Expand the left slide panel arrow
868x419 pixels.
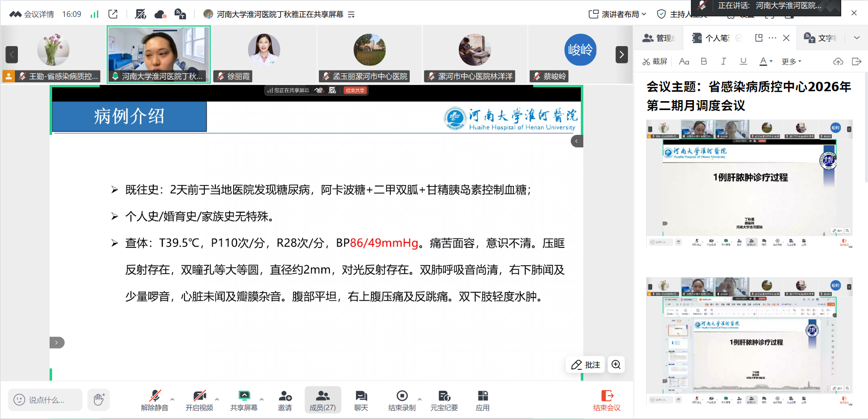pyautogui.click(x=57, y=343)
